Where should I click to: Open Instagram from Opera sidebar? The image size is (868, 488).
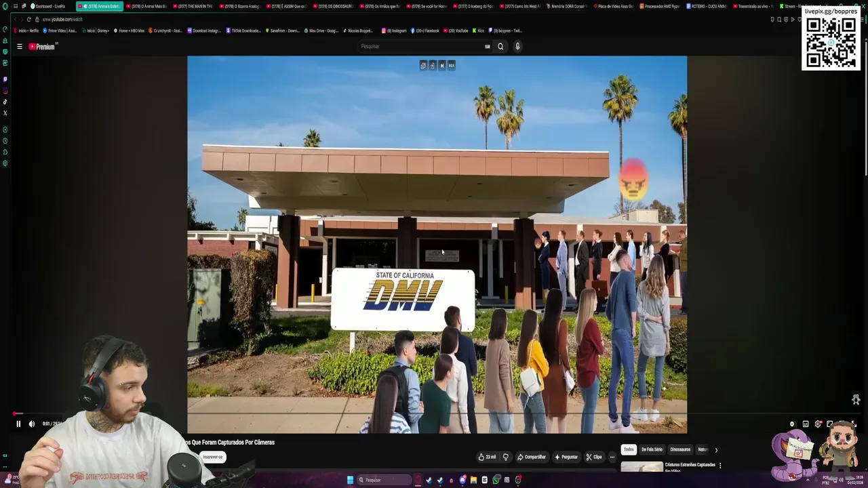5,91
